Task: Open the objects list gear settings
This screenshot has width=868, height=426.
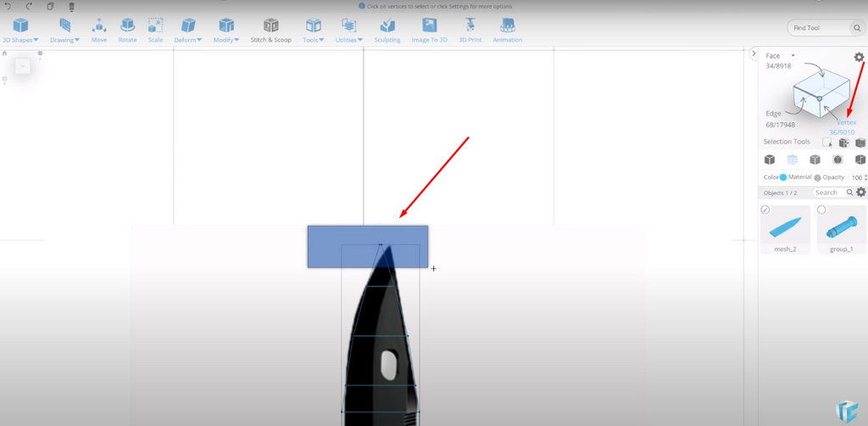Action: click(x=861, y=193)
